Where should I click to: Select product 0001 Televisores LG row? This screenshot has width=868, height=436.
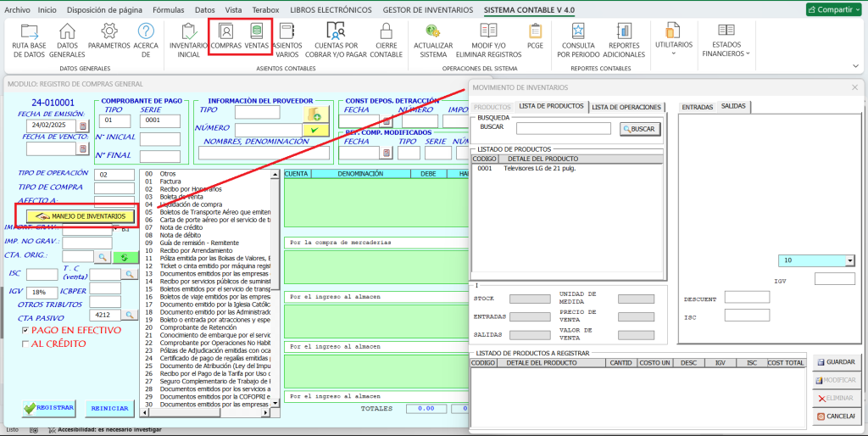[566, 169]
